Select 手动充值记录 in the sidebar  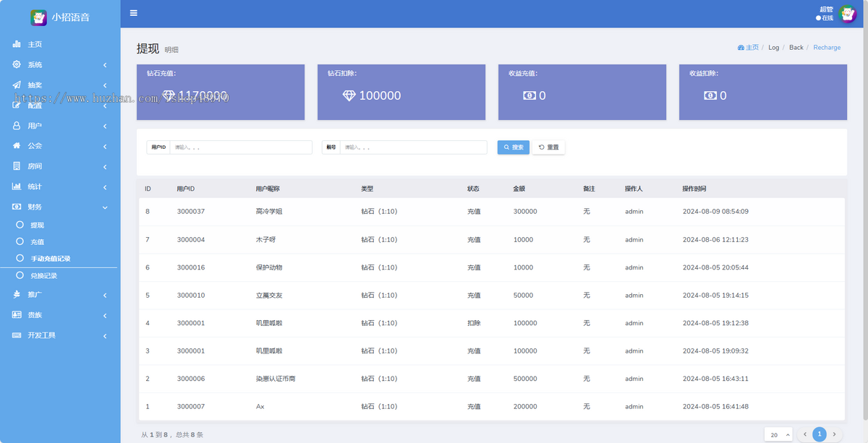point(50,259)
